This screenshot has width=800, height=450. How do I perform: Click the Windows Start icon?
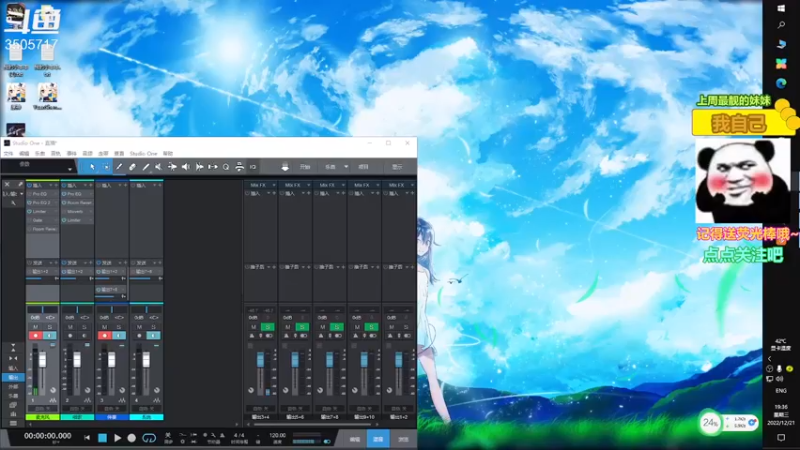tap(781, 9)
